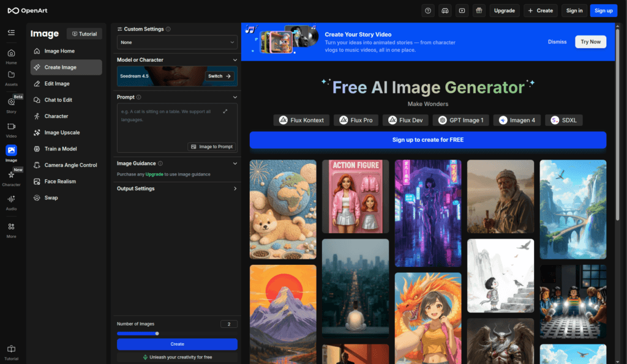Open Camera Angle Control
627x364 pixels.
tap(66, 165)
